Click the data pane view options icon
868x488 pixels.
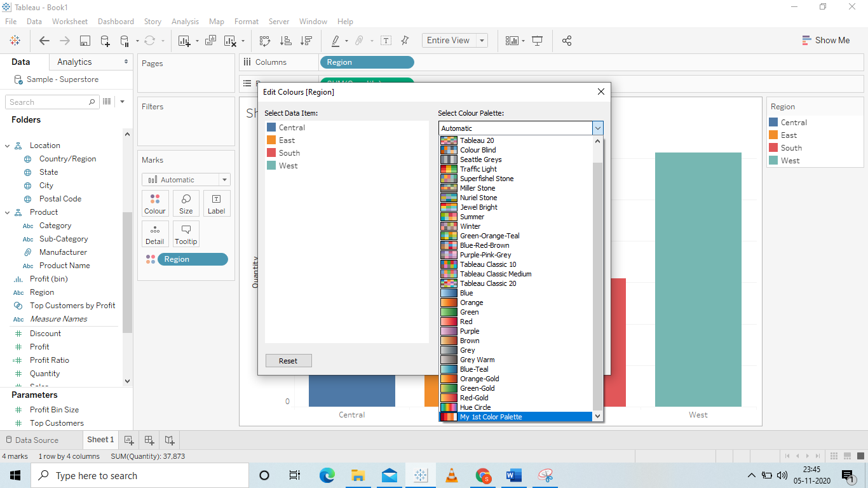coord(107,102)
